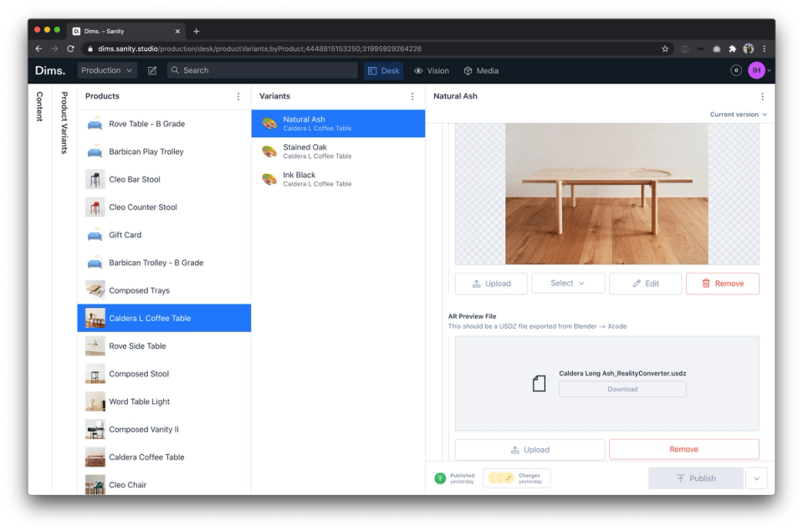The width and height of the screenshot is (803, 532).
Task: Open Rove Side Table product
Action: click(x=164, y=346)
